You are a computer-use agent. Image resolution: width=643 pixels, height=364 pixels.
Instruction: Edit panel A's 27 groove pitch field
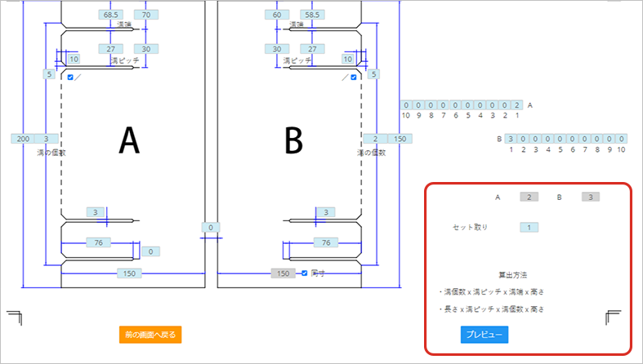111,49
